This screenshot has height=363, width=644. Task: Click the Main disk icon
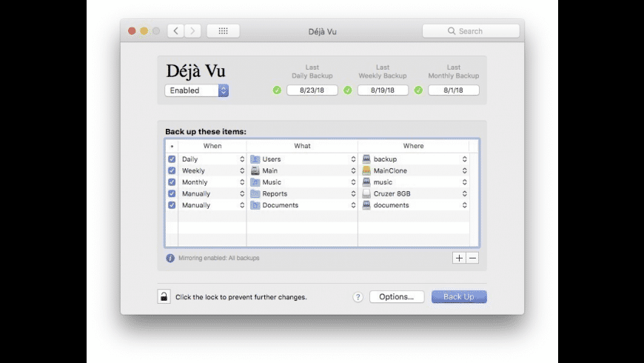tap(255, 170)
